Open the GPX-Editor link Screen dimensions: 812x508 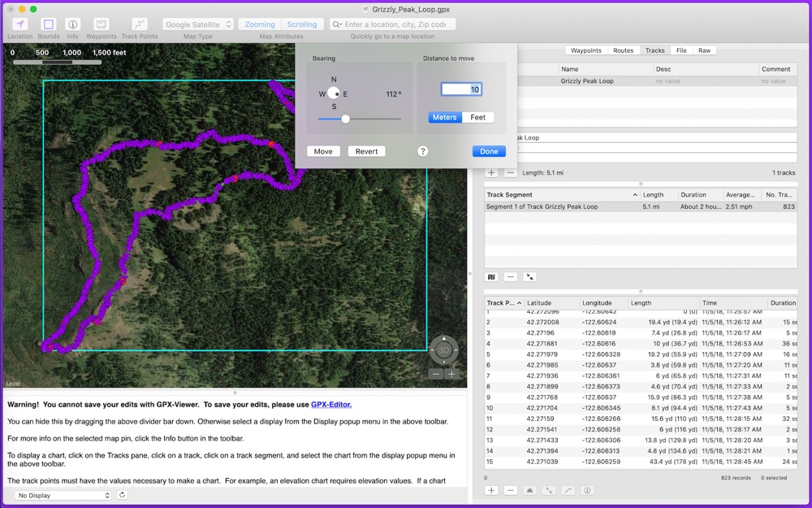[331, 404]
